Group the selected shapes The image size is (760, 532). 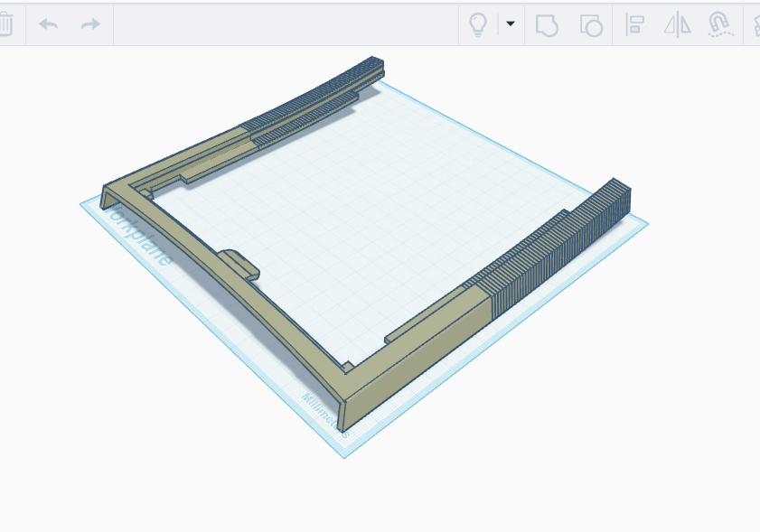[547, 25]
